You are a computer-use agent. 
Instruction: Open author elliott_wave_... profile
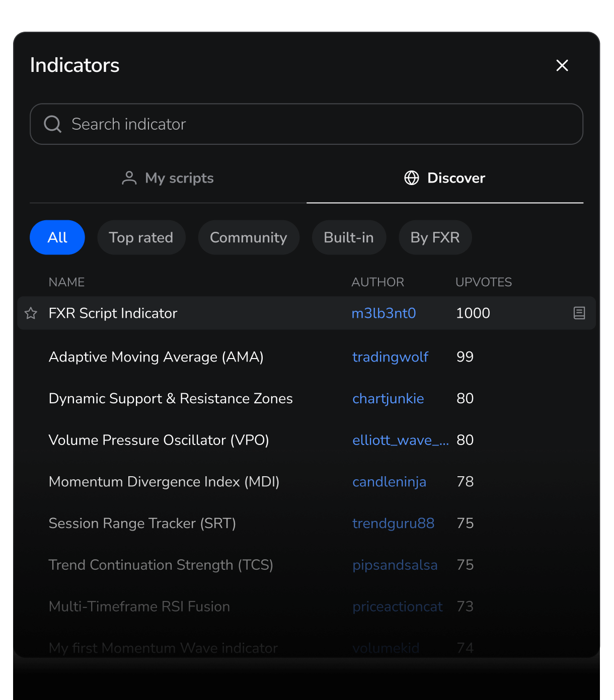coord(401,440)
